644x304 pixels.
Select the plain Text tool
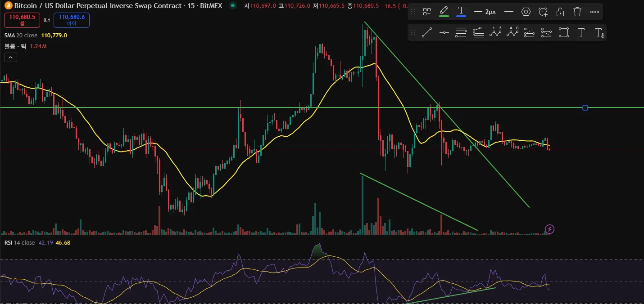click(x=581, y=32)
